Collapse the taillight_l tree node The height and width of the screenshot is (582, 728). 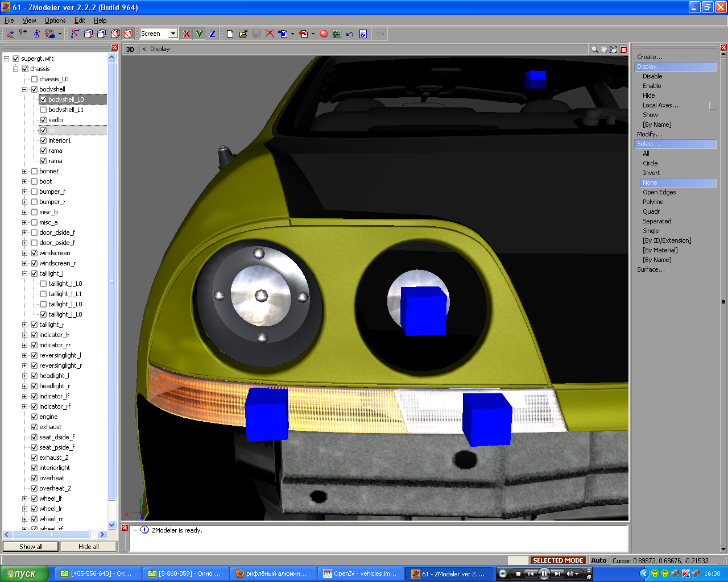tap(24, 273)
